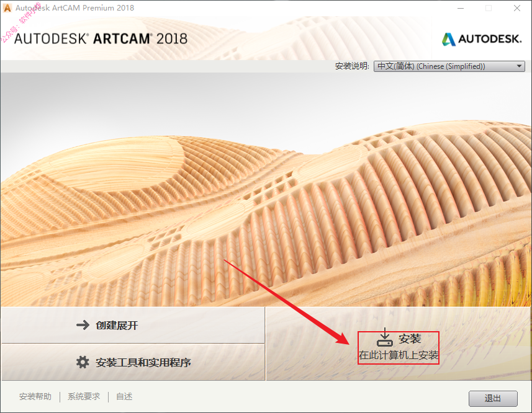The image size is (532, 413).
Task: Open the 安装说明 language dropdown
Action: pyautogui.click(x=449, y=66)
